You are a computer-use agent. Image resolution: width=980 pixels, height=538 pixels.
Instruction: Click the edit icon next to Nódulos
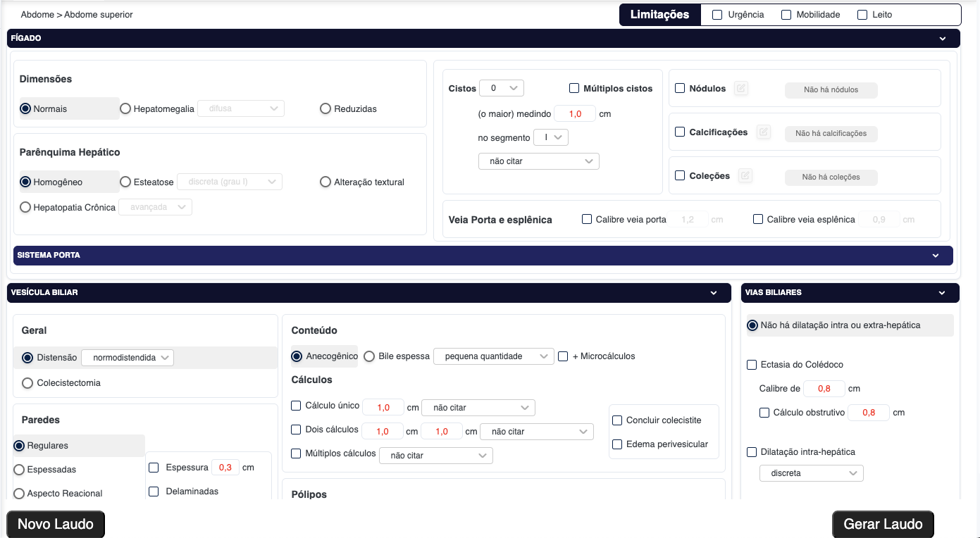click(740, 89)
